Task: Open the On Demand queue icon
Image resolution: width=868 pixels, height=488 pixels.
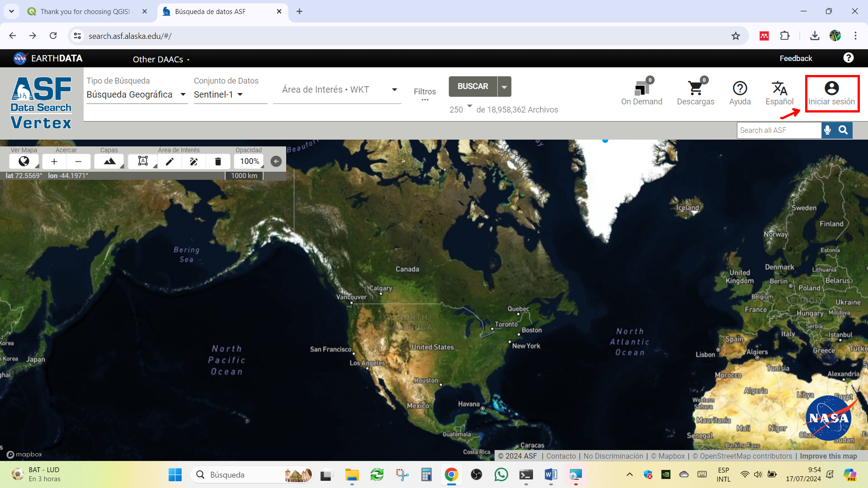Action: tap(642, 93)
